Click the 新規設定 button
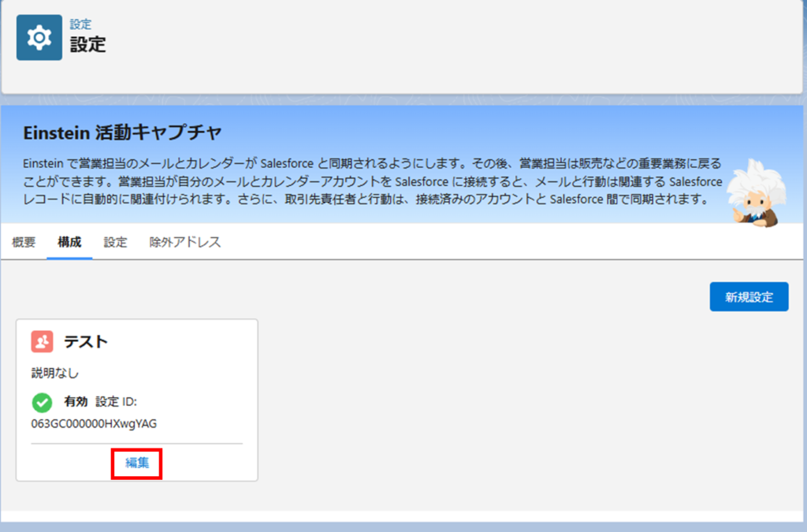 [x=749, y=296]
